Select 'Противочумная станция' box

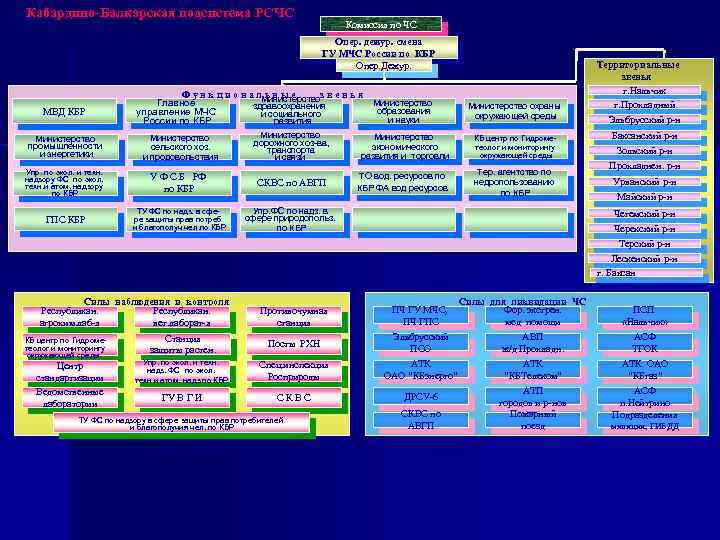(x=294, y=317)
